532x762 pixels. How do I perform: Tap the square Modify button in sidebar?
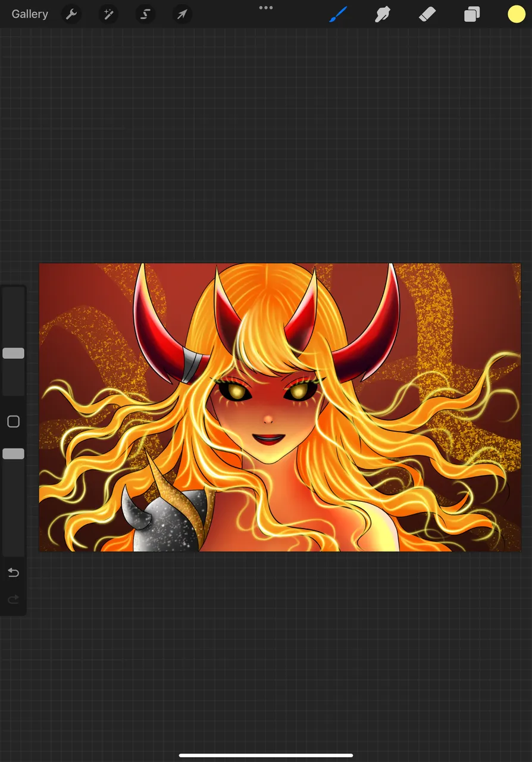click(x=13, y=421)
